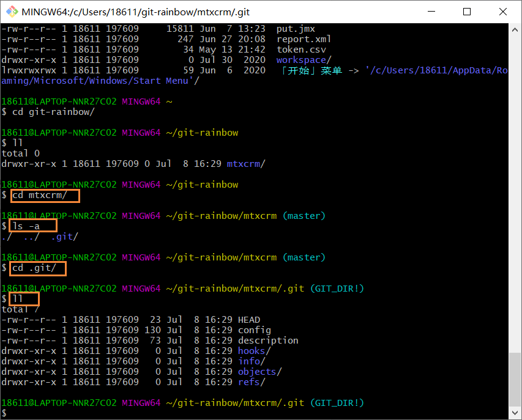
Task: Click the objects/ directory name
Action: tap(260, 372)
